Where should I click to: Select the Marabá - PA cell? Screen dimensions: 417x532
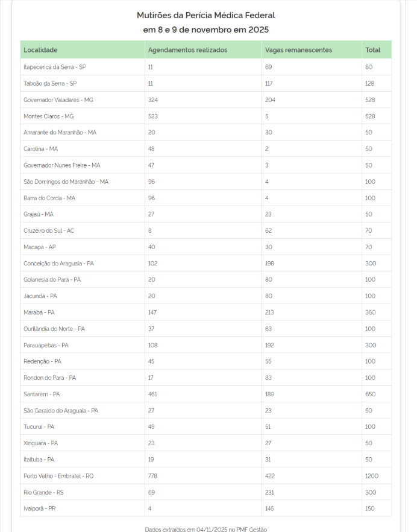(x=39, y=312)
